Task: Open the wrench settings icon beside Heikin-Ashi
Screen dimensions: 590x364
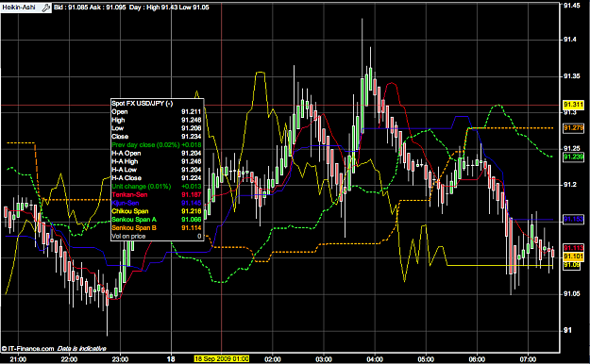Action: point(46,8)
